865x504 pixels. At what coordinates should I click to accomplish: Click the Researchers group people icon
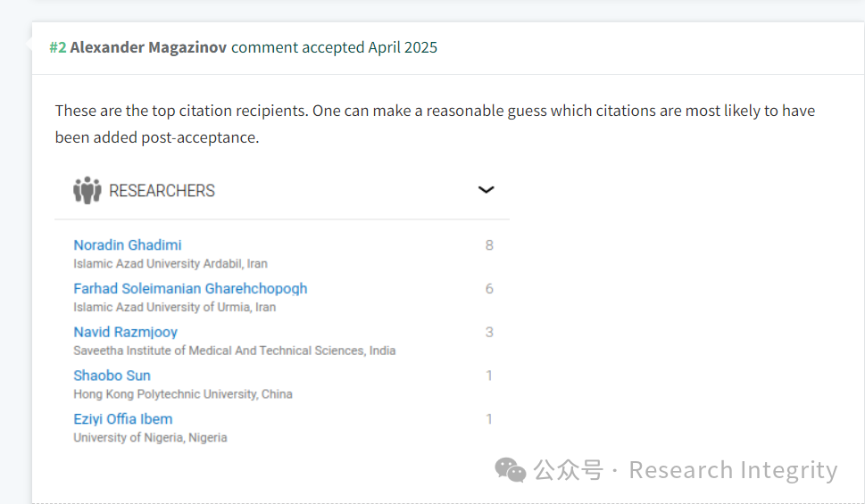point(87,190)
